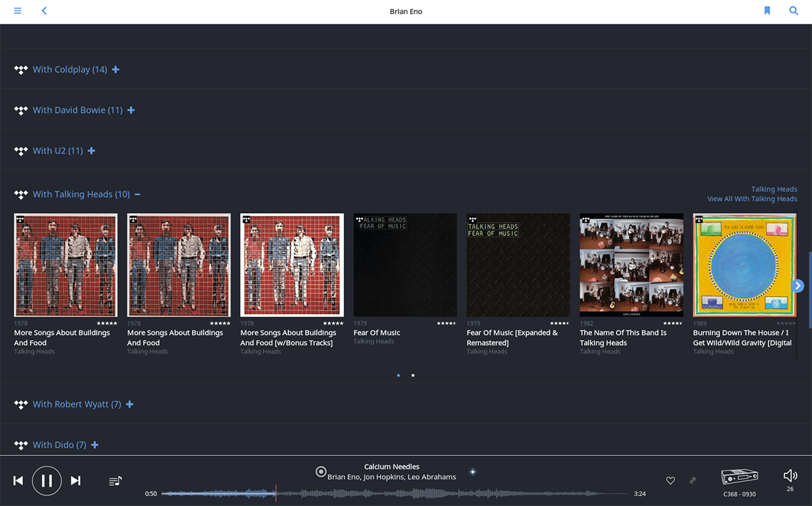
Task: Bookmark the Brian Eno page
Action: click(x=767, y=11)
